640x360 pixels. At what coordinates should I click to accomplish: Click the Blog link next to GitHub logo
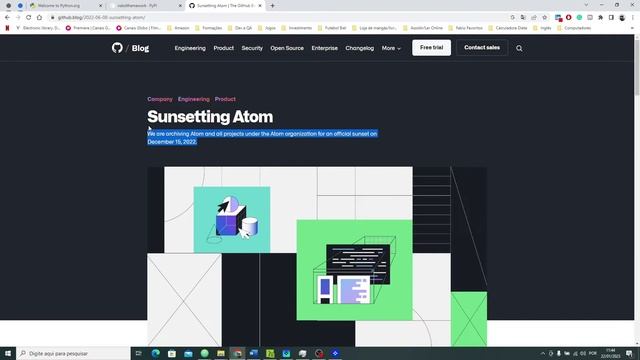coord(140,48)
